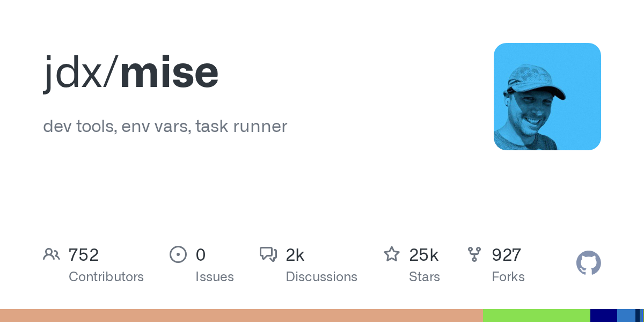Select the Contributors label
644x322 pixels.
pos(106,277)
